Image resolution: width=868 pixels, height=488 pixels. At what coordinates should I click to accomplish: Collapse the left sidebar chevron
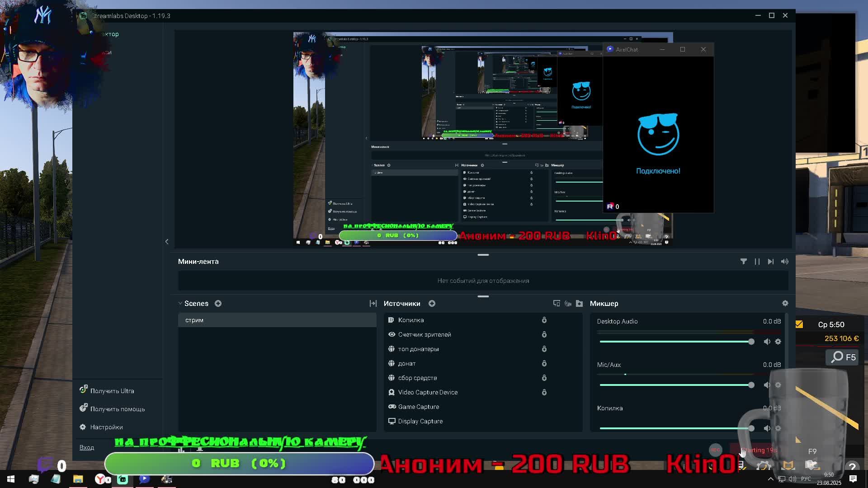167,242
